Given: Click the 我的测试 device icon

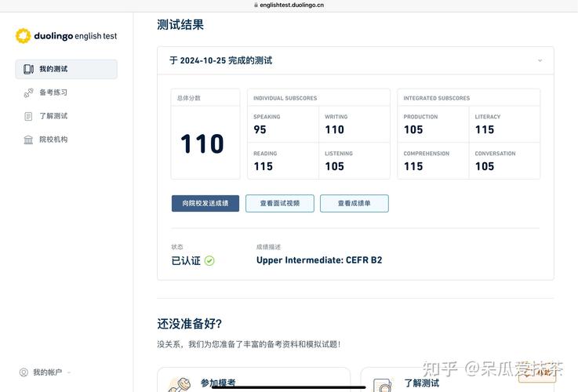Looking at the screenshot, I should [x=28, y=69].
